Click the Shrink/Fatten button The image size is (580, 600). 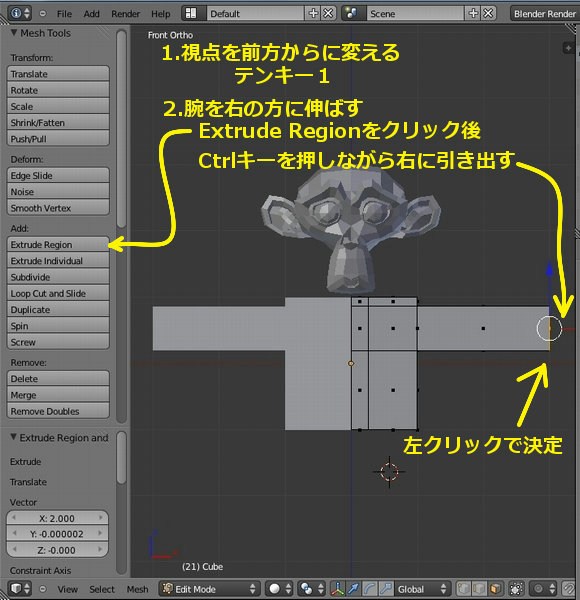click(58, 122)
